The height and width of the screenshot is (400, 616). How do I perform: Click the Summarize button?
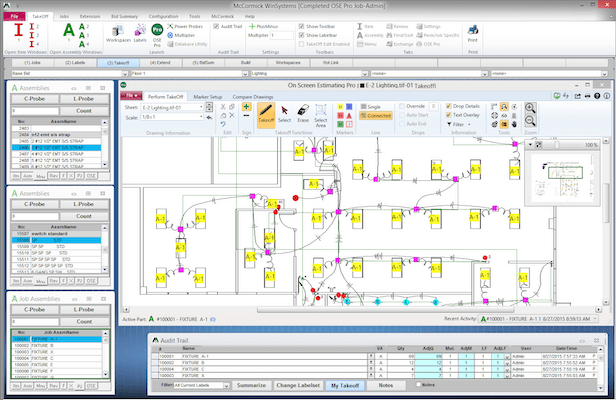click(x=251, y=385)
